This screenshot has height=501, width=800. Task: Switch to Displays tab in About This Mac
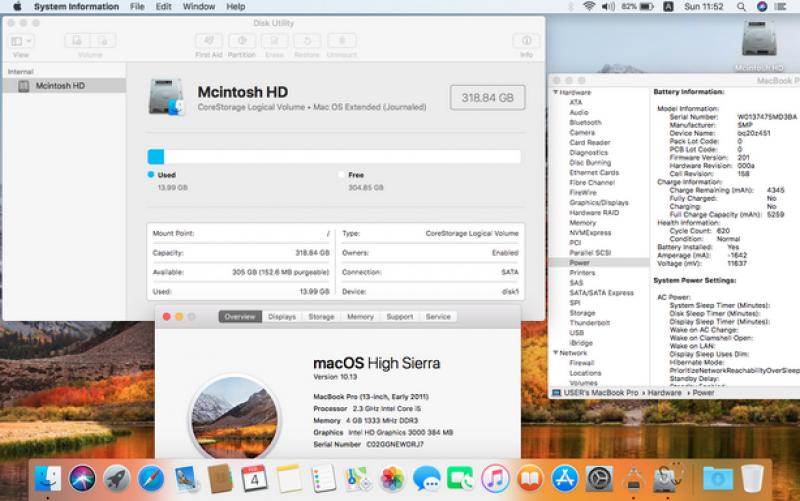[x=282, y=317]
